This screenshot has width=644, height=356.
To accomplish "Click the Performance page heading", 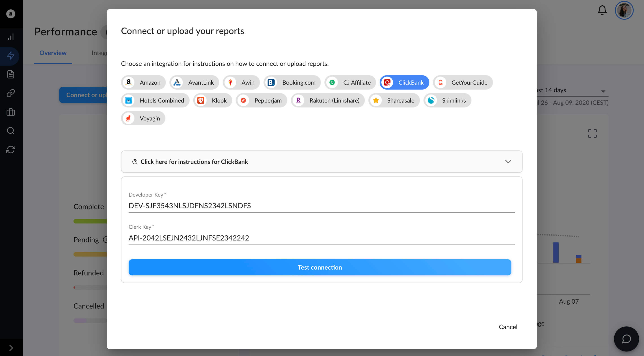I will coord(65,32).
